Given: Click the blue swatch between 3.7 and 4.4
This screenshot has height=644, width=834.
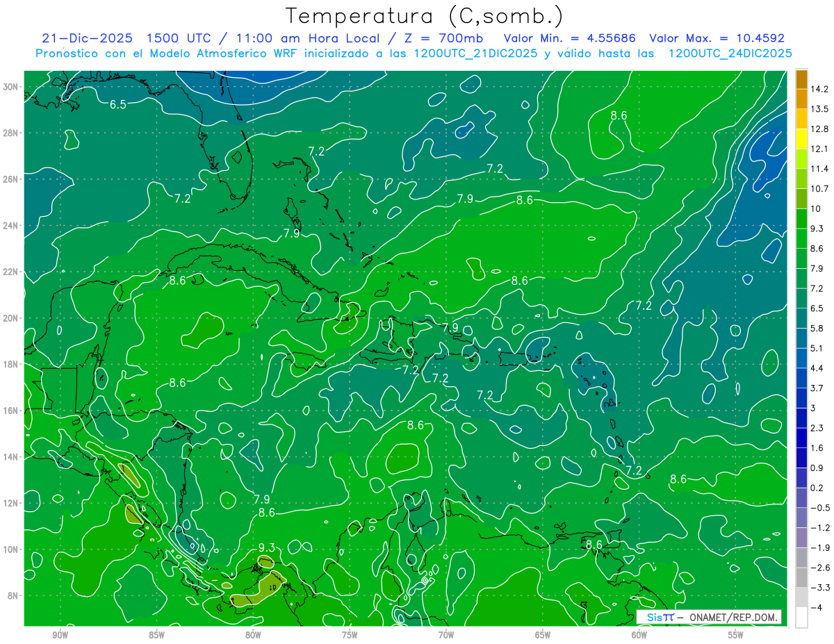Looking at the screenshot, I should click(x=801, y=378).
